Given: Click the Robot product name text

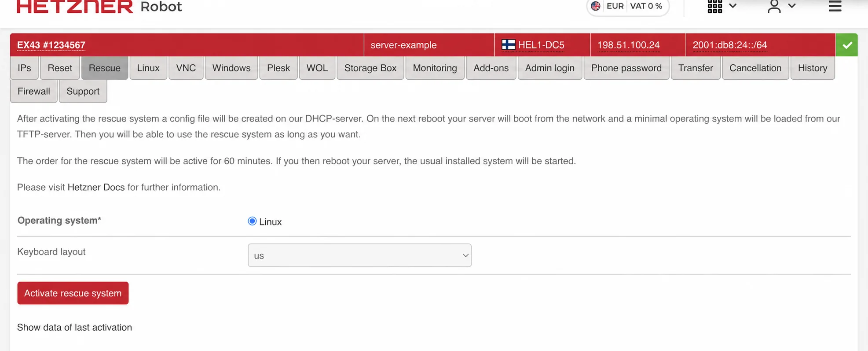Looking at the screenshot, I should click(161, 7).
